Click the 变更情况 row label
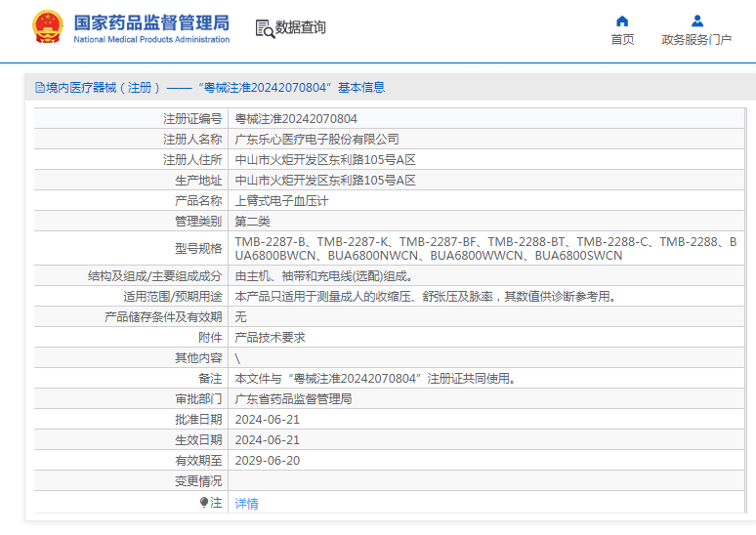The width and height of the screenshot is (756, 535). click(x=198, y=481)
